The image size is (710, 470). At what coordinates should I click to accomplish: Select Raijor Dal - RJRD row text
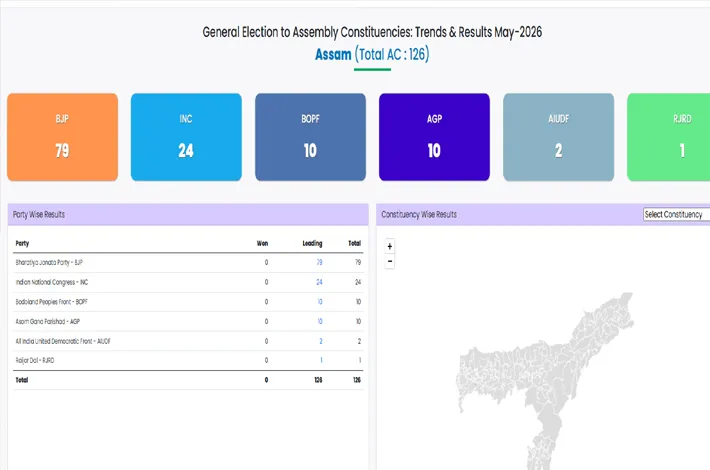tap(35, 360)
